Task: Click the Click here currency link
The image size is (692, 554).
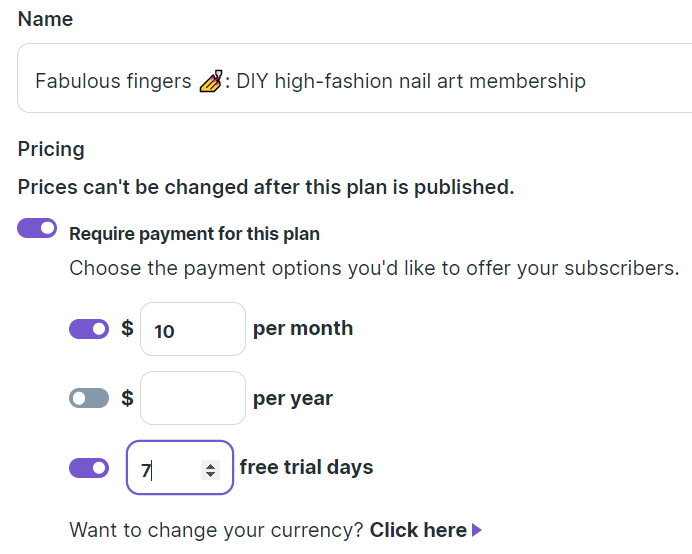Action: pyautogui.click(x=418, y=530)
